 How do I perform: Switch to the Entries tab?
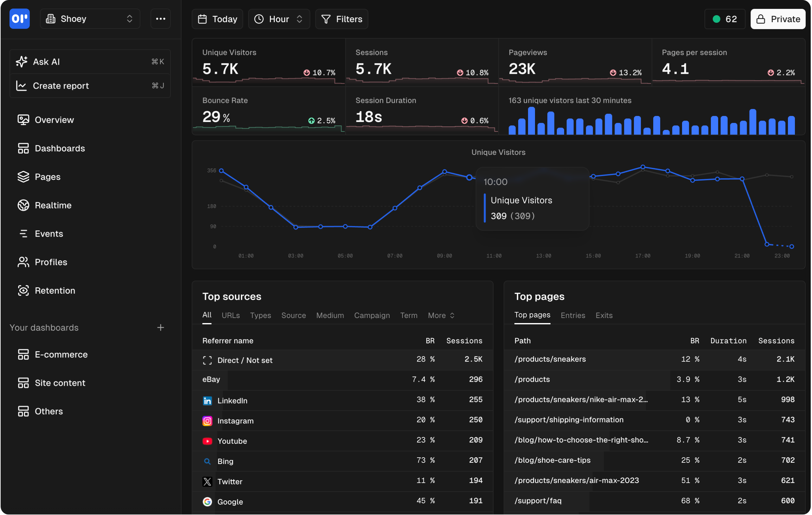point(573,315)
